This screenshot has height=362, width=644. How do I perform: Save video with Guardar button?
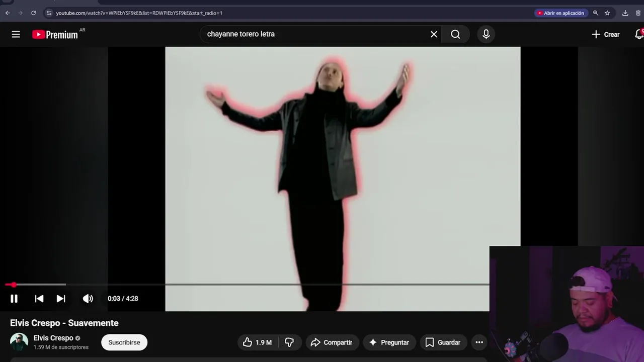[443, 342]
